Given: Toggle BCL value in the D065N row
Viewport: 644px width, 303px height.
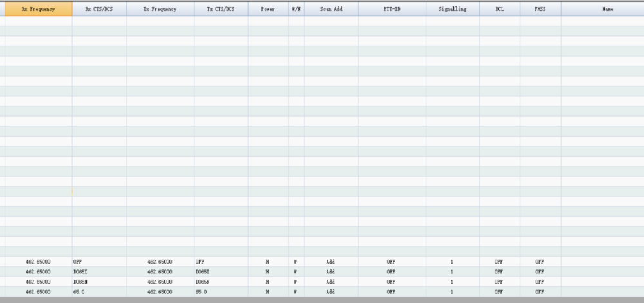Looking at the screenshot, I should (x=499, y=282).
